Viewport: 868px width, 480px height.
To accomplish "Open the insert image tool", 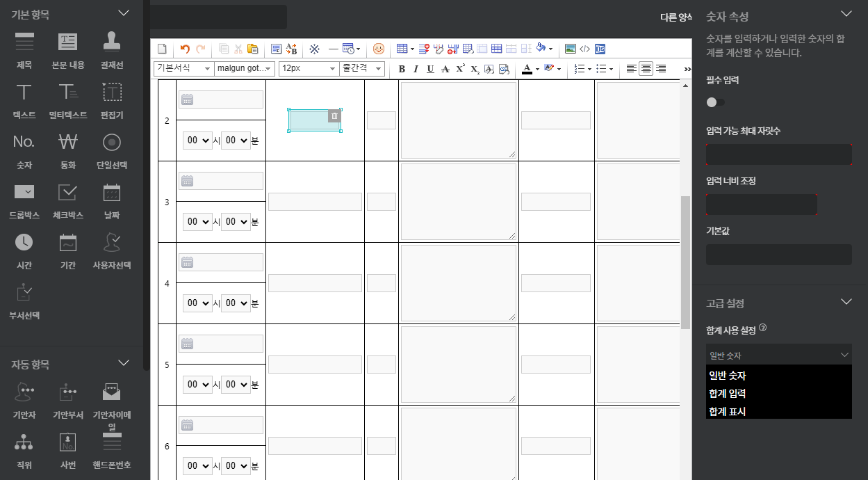I will (570, 49).
